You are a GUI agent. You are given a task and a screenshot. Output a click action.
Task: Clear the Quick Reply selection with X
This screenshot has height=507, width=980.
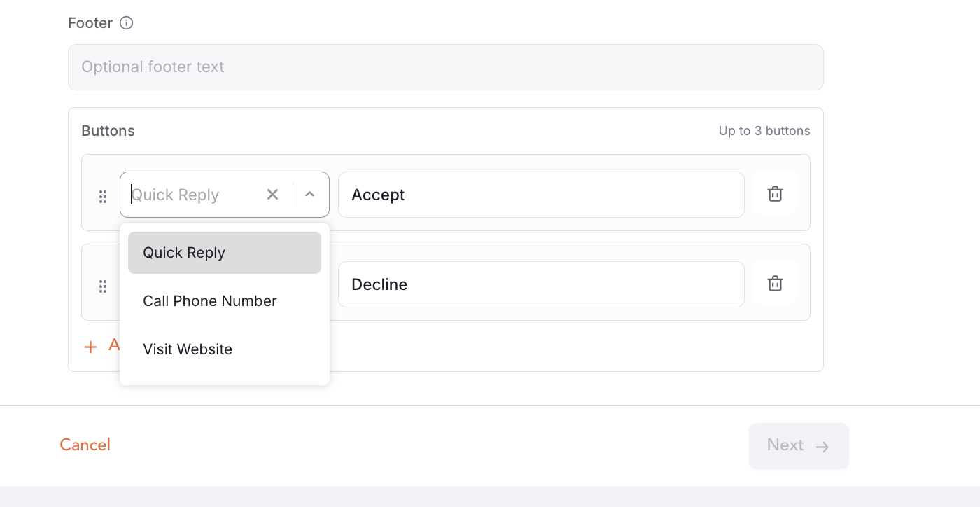[x=272, y=195]
